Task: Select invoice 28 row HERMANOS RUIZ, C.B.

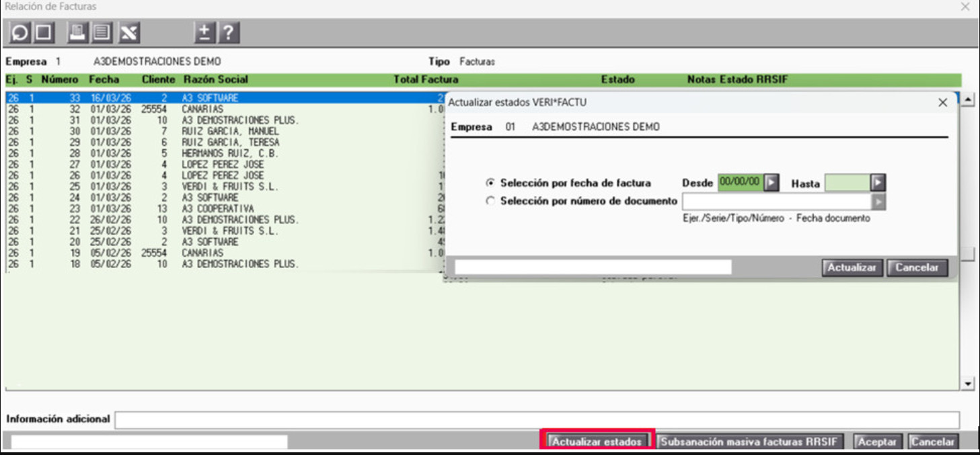Action: (224, 153)
